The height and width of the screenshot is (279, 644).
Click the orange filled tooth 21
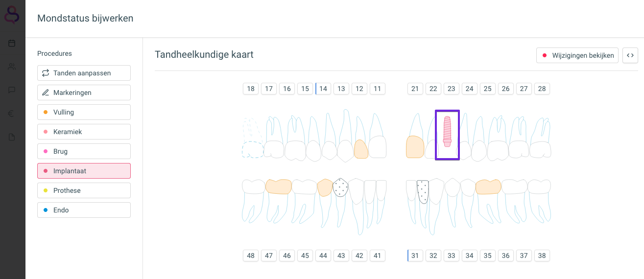415,147
